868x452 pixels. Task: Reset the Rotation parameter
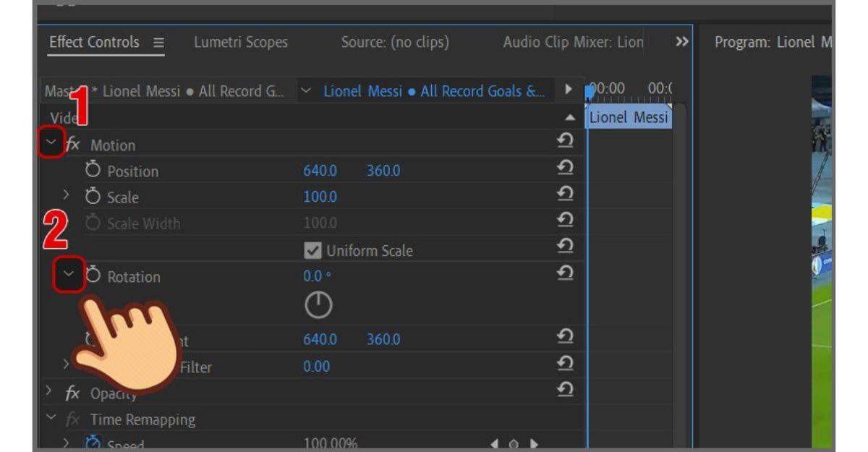[x=566, y=273]
